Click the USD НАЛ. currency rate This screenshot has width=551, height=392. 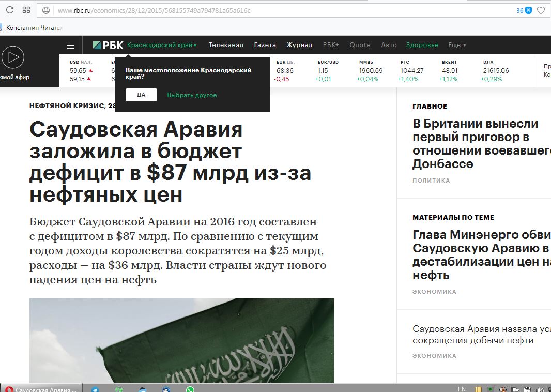81,71
